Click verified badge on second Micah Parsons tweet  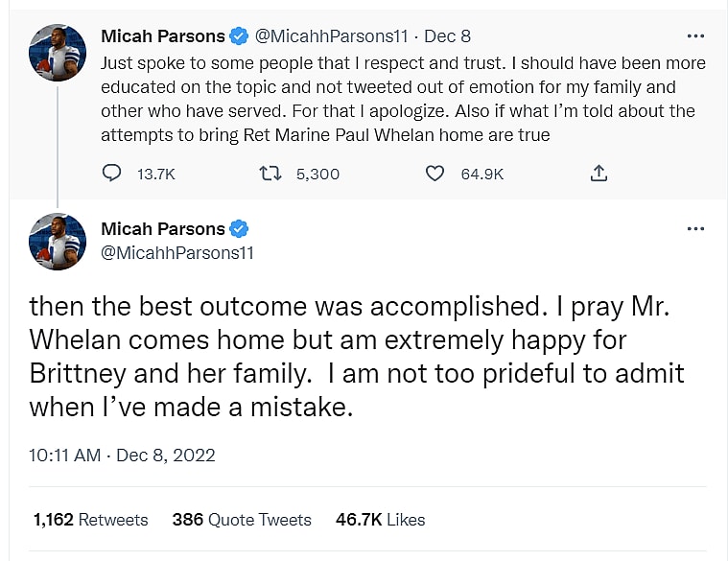pos(240,229)
